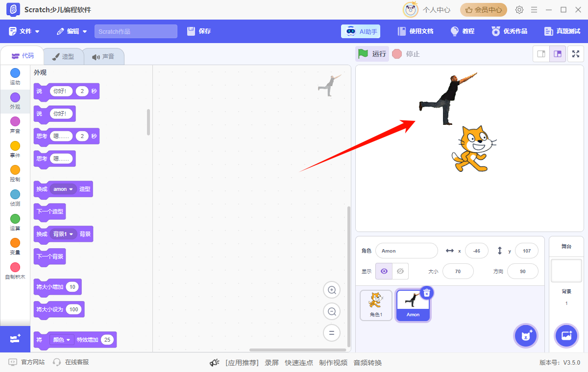588x372 pixels.
Task: Select the 运动 motion blue category circle
Action: point(15,73)
